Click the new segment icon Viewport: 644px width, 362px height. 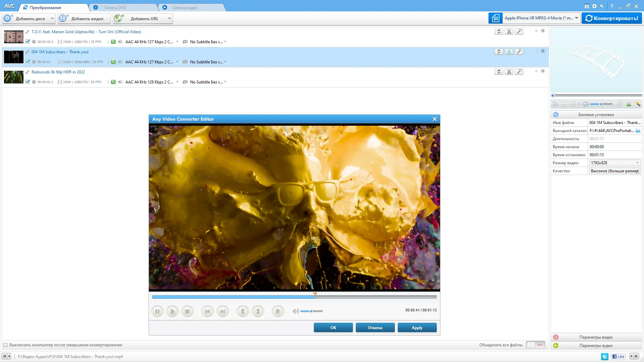[278, 311]
